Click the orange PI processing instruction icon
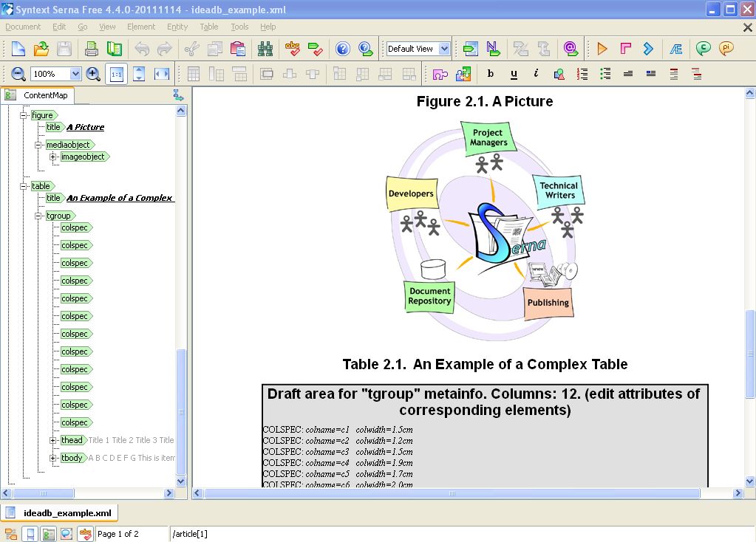 (x=726, y=49)
